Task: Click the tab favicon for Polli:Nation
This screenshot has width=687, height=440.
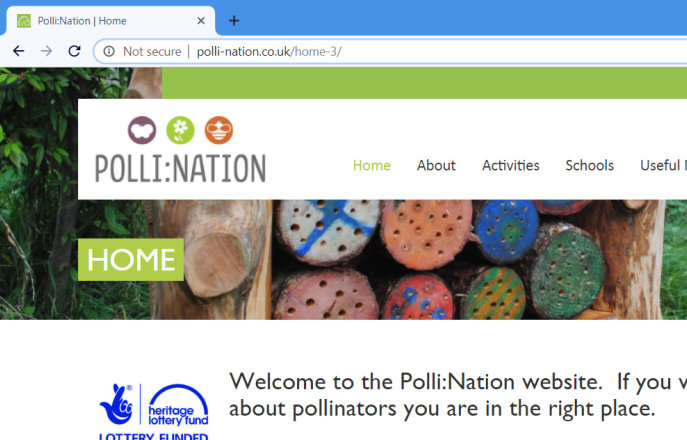Action: pyautogui.click(x=24, y=21)
